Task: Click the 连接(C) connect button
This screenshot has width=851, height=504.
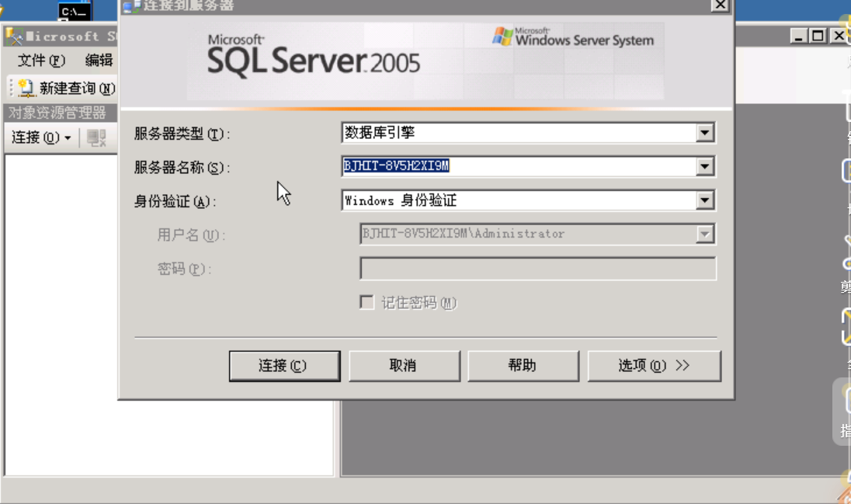Action: pyautogui.click(x=284, y=366)
